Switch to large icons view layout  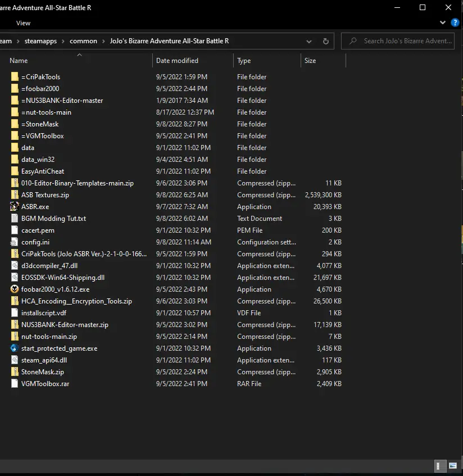pyautogui.click(x=453, y=466)
